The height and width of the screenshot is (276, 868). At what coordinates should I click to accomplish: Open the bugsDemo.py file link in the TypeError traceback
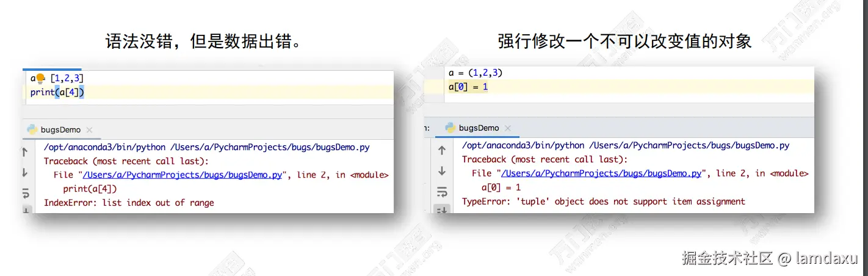601,173
